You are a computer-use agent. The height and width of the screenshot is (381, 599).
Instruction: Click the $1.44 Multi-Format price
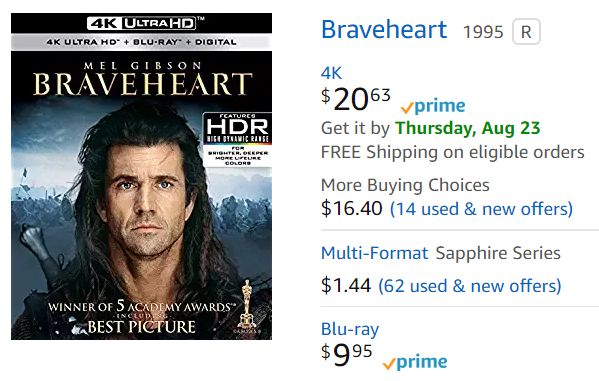(x=346, y=285)
